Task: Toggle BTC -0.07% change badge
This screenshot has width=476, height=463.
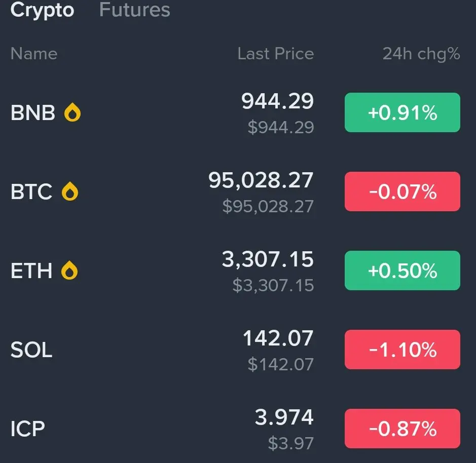Action: [x=402, y=191]
